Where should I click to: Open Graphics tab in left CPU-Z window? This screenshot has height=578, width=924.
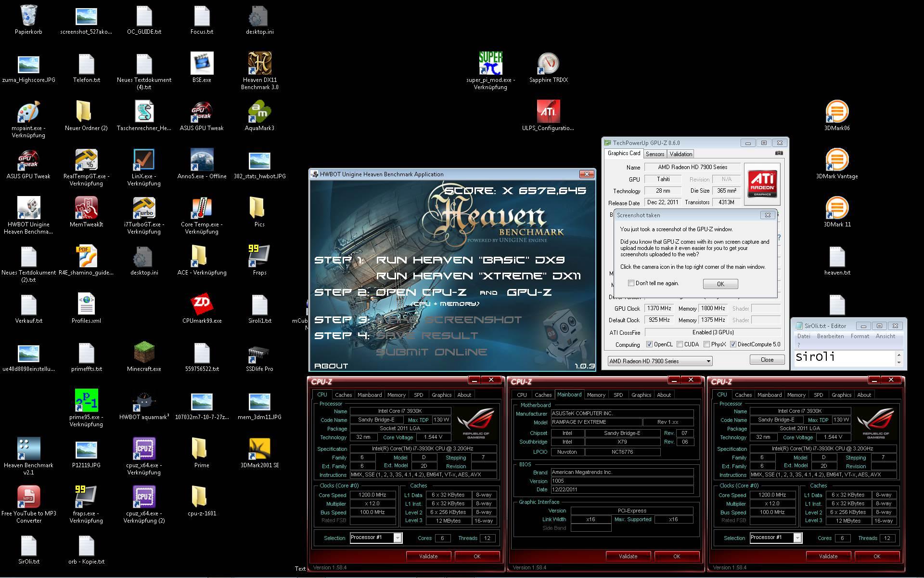[x=441, y=395]
